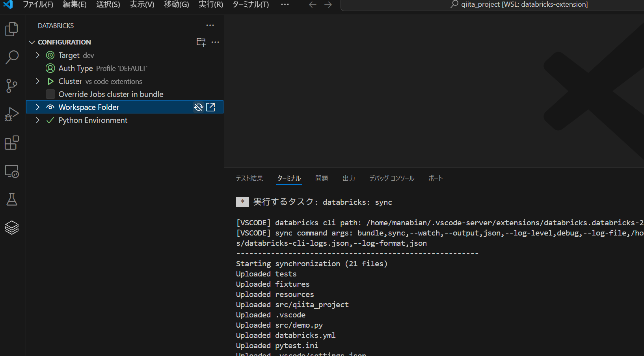Click the Target bullseye icon
Image resolution: width=644 pixels, height=356 pixels.
pos(50,55)
